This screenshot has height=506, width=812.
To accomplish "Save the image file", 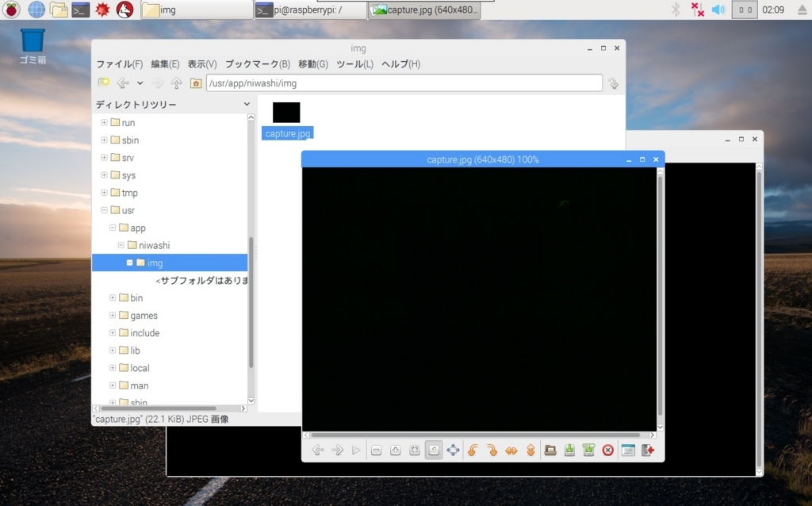I will pos(569,450).
